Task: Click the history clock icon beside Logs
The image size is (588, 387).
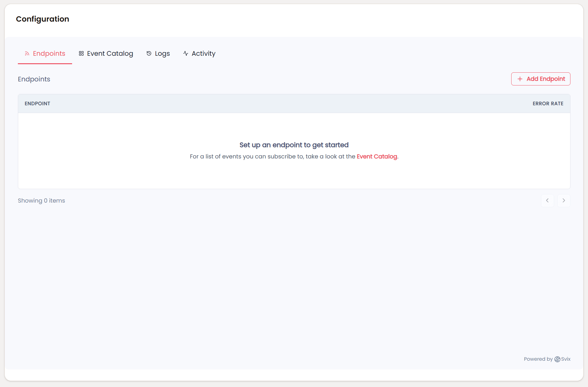Action: (149, 53)
